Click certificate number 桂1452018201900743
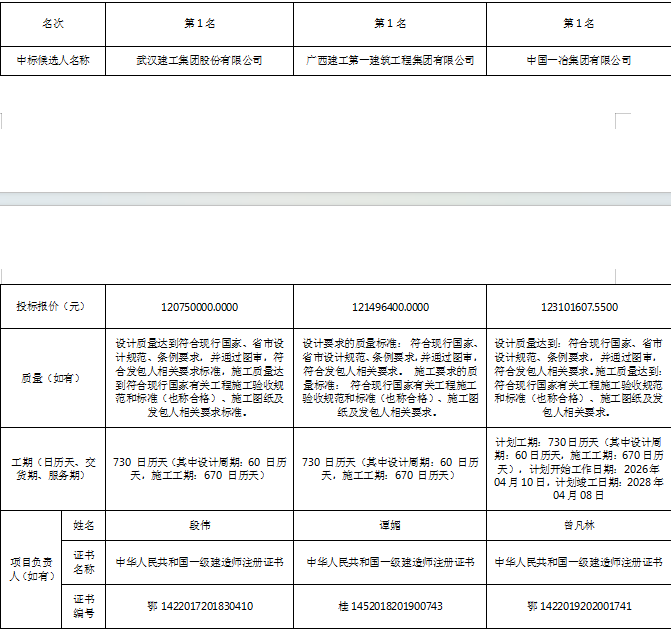Screen dimensions: 671x629 click(390, 606)
